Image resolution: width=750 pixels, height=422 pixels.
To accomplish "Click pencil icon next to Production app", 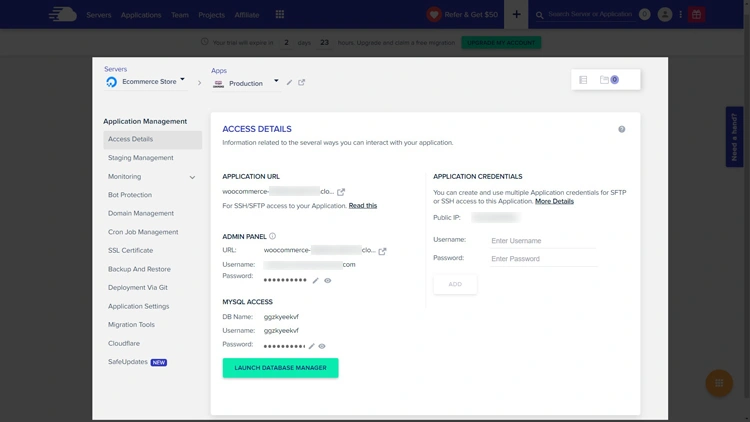I will click(x=289, y=83).
